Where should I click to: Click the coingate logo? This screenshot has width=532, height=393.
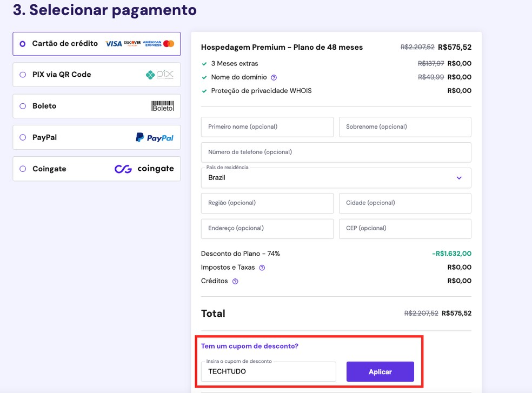point(144,169)
